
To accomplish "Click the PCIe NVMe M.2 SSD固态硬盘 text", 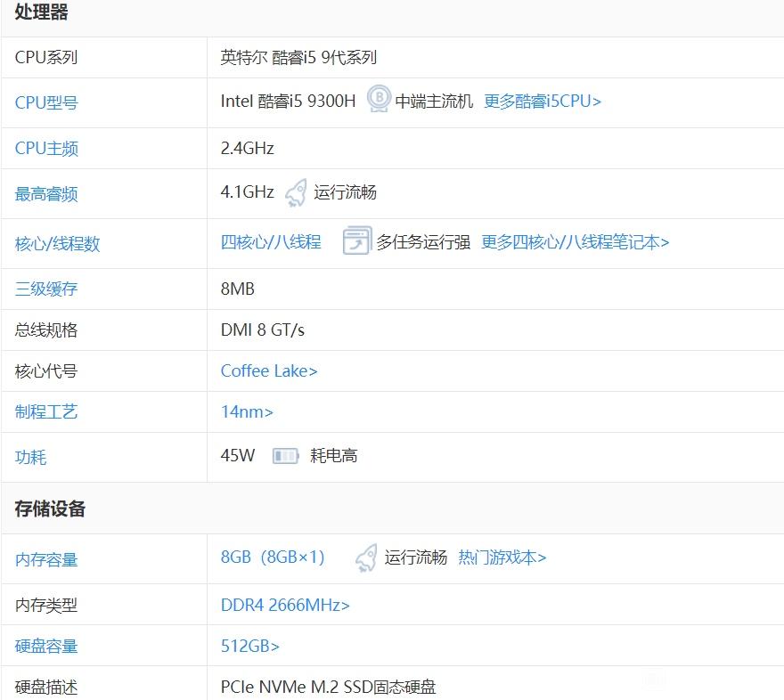I will (329, 687).
